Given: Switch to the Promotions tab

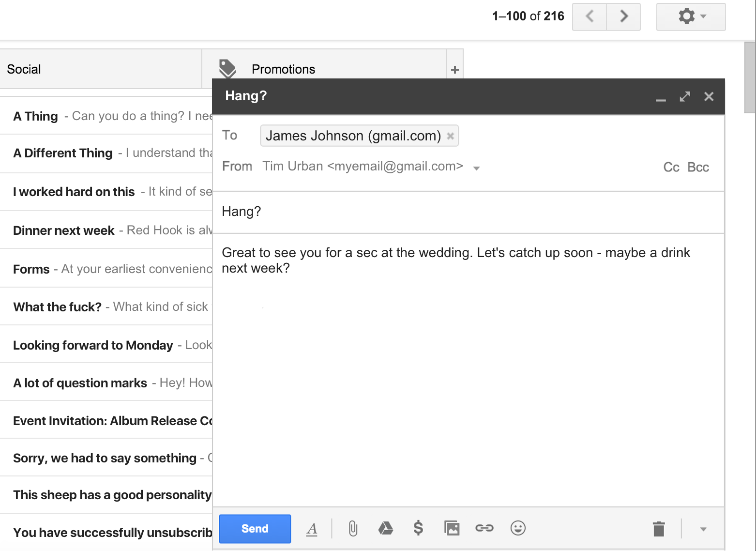Looking at the screenshot, I should 283,69.
